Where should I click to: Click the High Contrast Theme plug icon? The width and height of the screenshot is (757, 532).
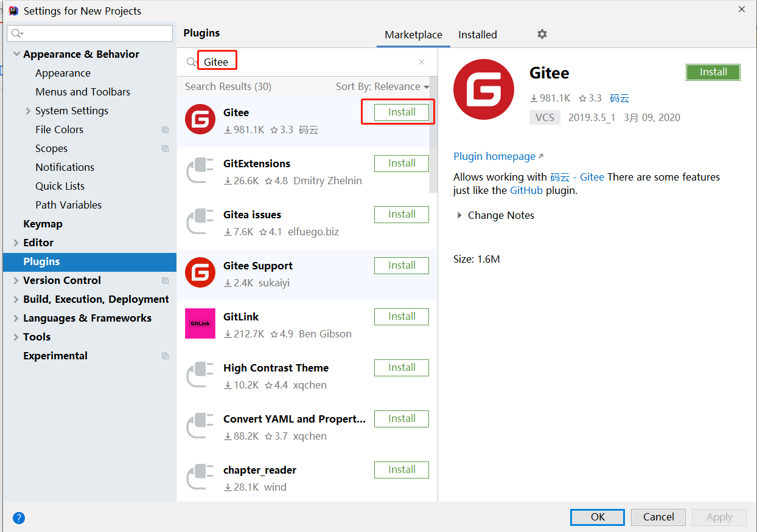coord(200,375)
